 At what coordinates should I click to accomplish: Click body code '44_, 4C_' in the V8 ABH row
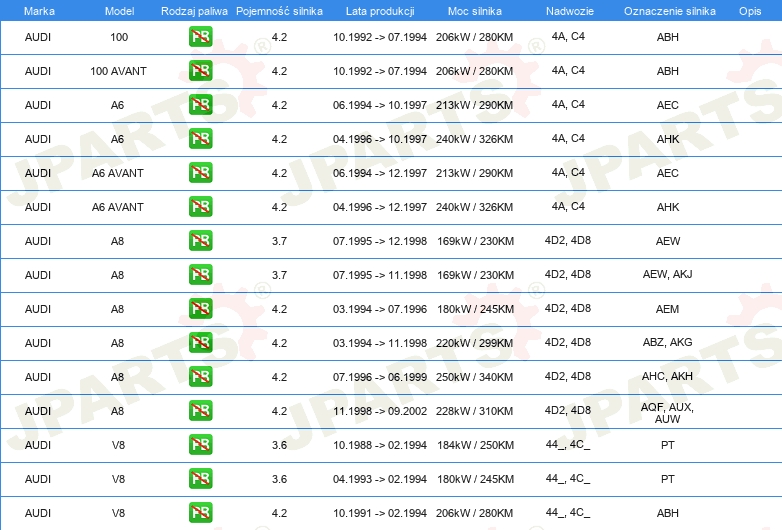[x=568, y=513]
